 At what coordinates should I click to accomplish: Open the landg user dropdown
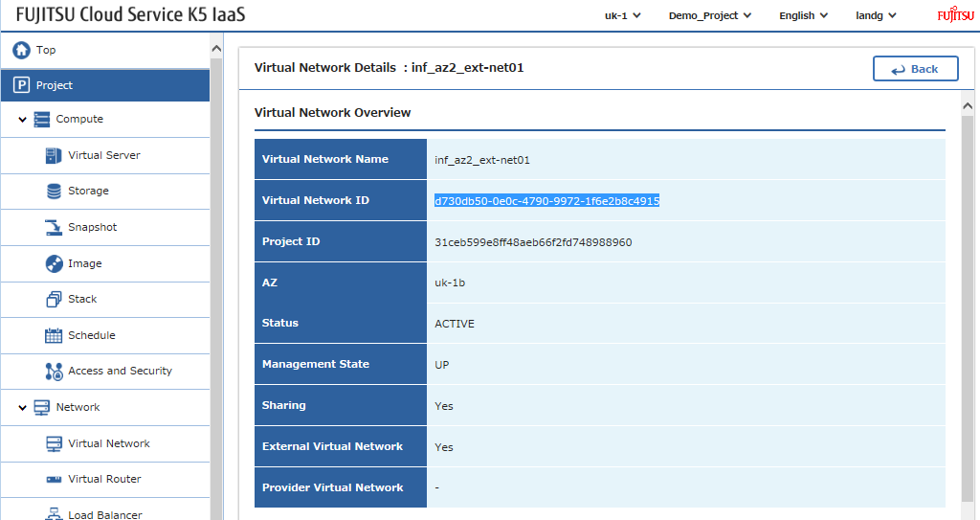876,15
